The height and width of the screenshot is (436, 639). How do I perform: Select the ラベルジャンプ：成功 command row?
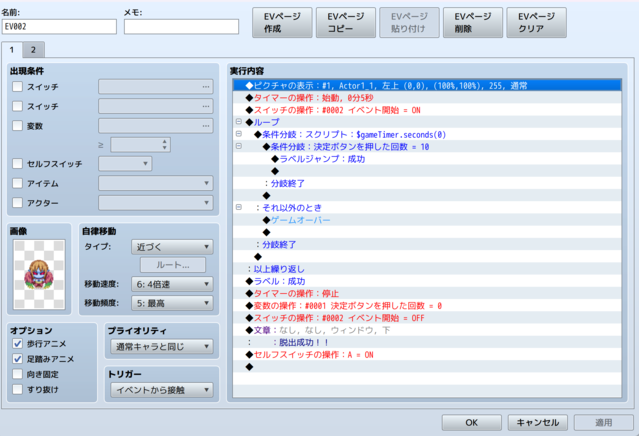427,159
